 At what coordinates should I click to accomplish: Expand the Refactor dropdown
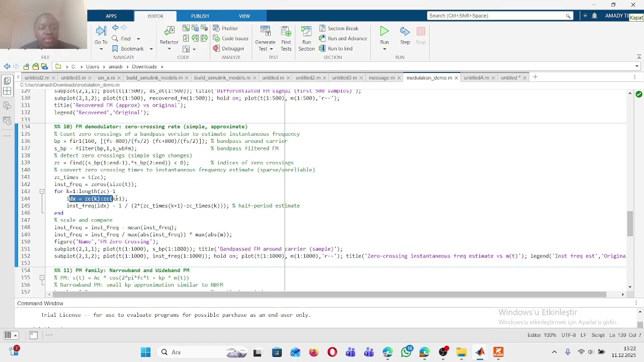click(x=169, y=49)
